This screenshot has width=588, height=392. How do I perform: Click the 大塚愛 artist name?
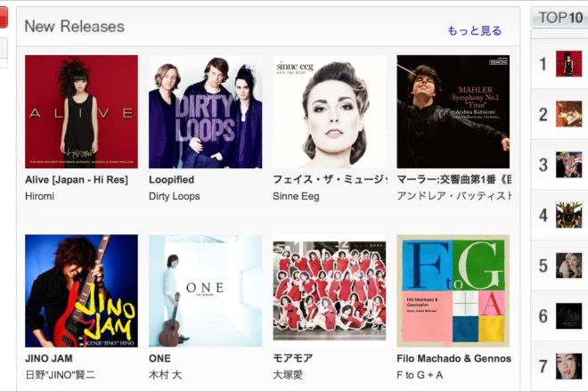click(288, 375)
